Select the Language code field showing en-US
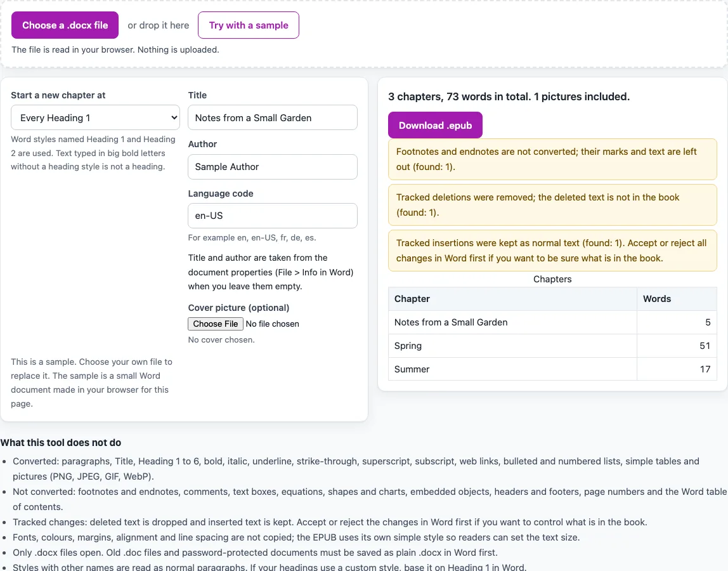Viewport: 728px width, 571px height. click(x=273, y=216)
